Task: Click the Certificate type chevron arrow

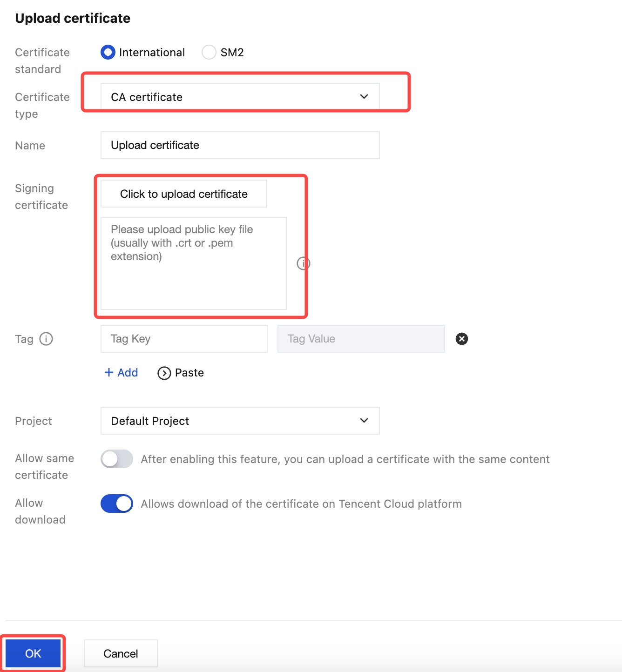Action: pyautogui.click(x=364, y=97)
